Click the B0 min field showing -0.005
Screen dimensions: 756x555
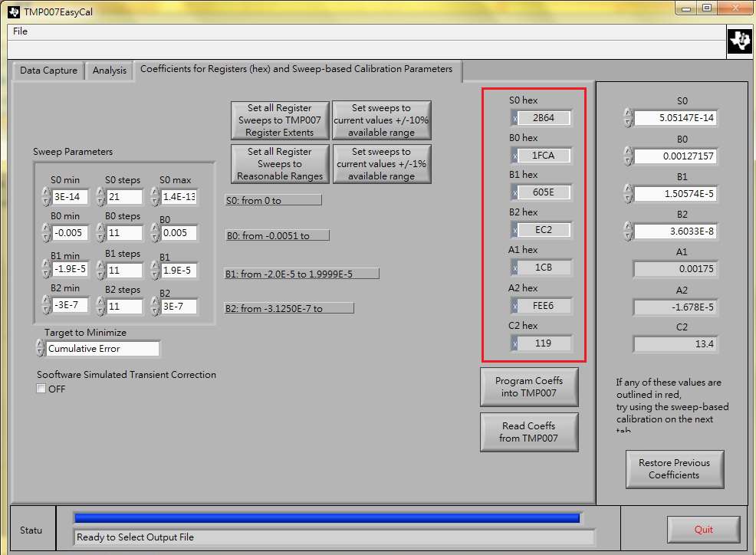[x=70, y=233]
